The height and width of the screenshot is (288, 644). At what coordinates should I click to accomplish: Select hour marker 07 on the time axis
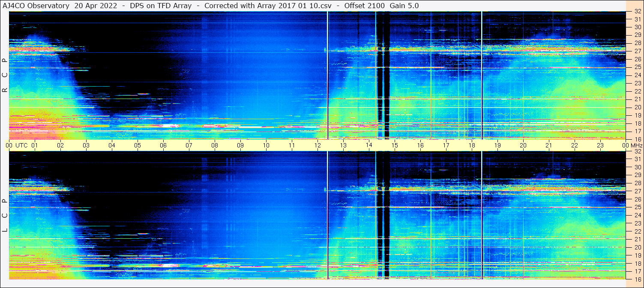(x=189, y=145)
